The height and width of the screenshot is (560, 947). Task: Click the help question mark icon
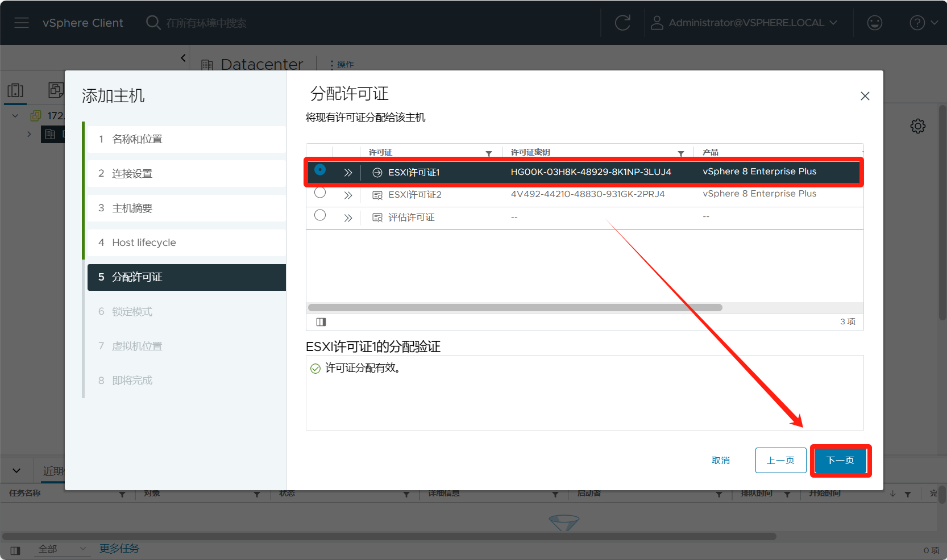(917, 23)
